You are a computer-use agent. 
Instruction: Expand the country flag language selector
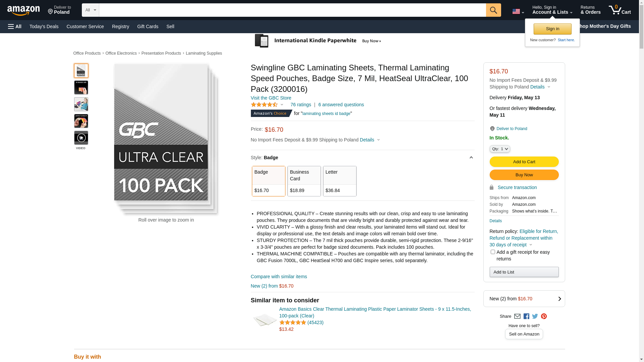tap(518, 11)
